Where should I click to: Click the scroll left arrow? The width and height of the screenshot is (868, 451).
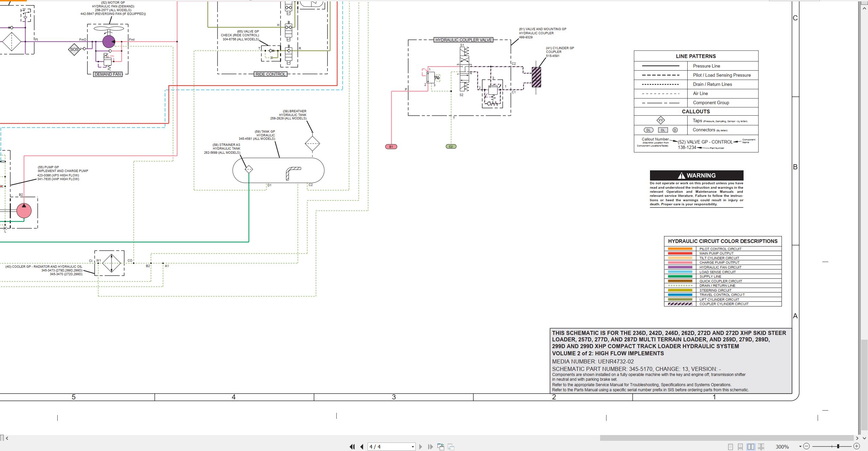pos(7,438)
